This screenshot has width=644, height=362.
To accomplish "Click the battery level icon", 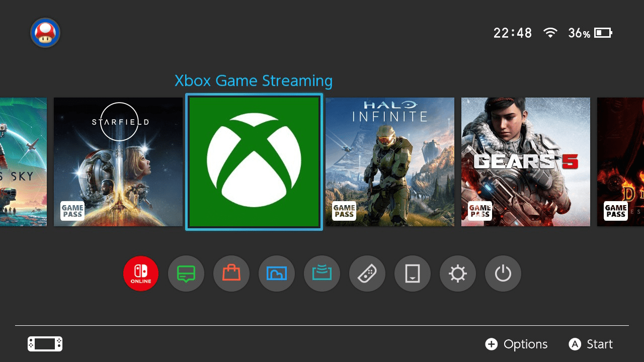I will [603, 33].
